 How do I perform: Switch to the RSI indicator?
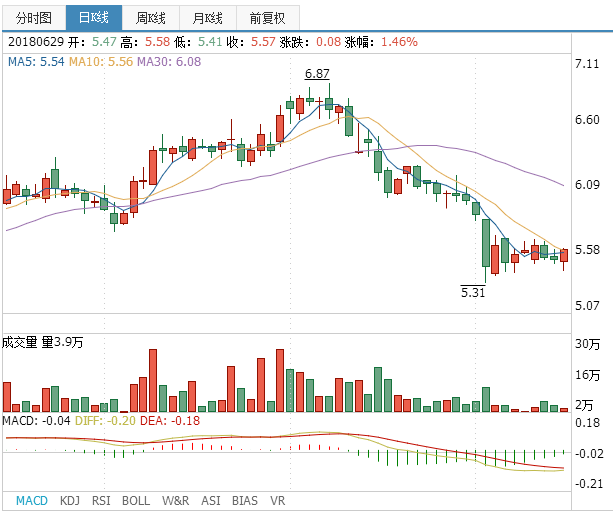[101, 501]
